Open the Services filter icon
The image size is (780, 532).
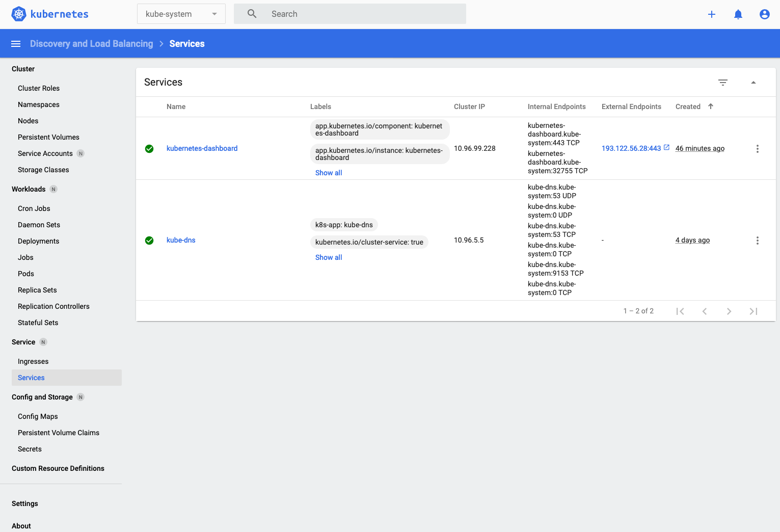click(x=723, y=83)
